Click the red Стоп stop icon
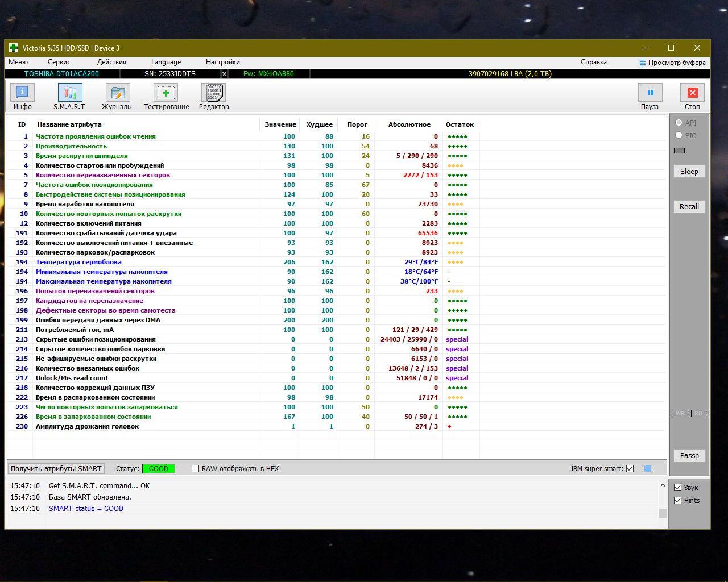The height and width of the screenshot is (582, 728). pos(692,93)
